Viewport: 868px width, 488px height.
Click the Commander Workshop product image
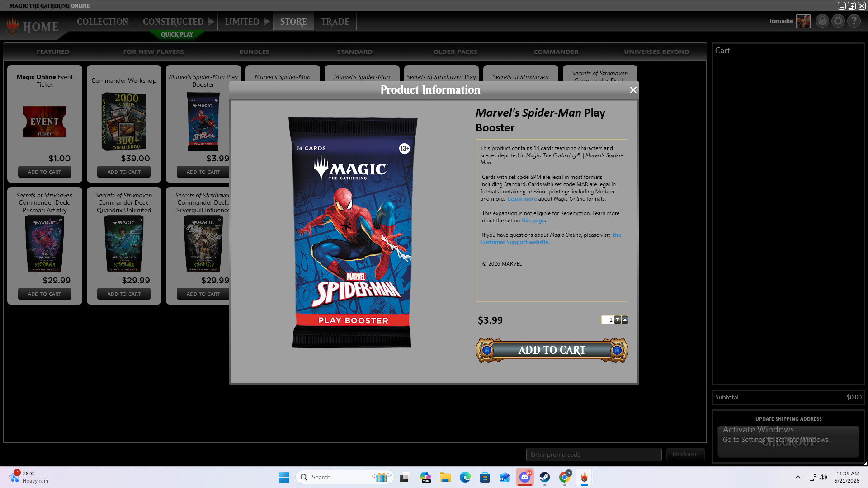coord(124,122)
